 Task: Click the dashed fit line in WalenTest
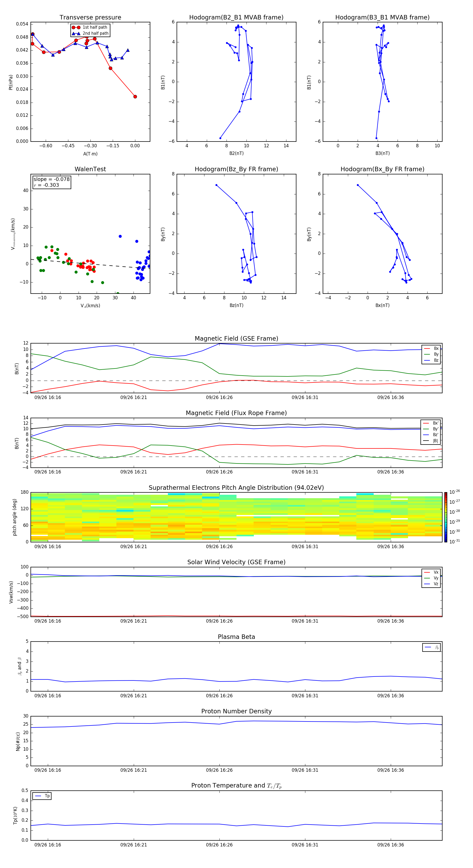coord(90,264)
